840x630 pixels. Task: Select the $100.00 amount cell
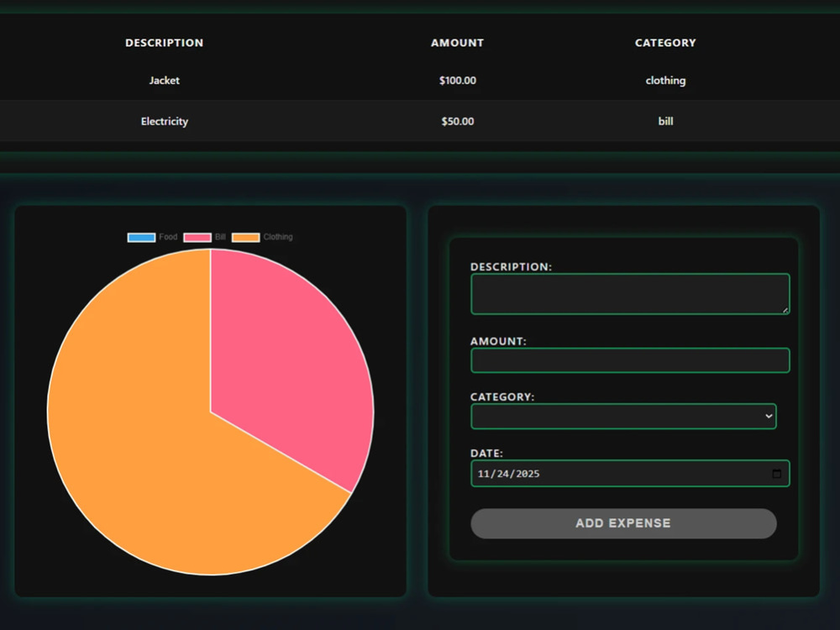point(458,81)
